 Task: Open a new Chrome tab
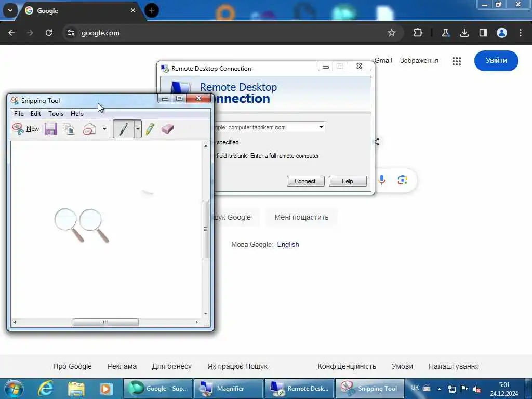pos(152,10)
